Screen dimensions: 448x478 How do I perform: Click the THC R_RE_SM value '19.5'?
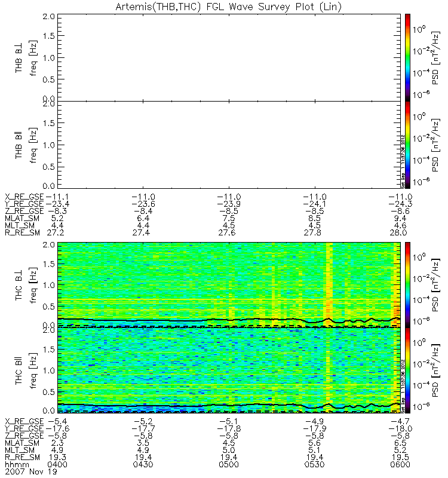400,457
